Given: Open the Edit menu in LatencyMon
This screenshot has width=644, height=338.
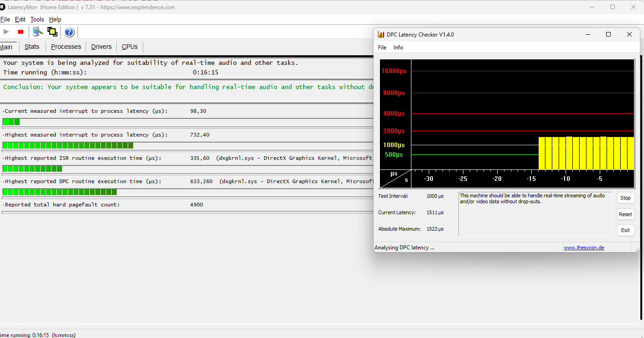Looking at the screenshot, I should [x=20, y=20].
